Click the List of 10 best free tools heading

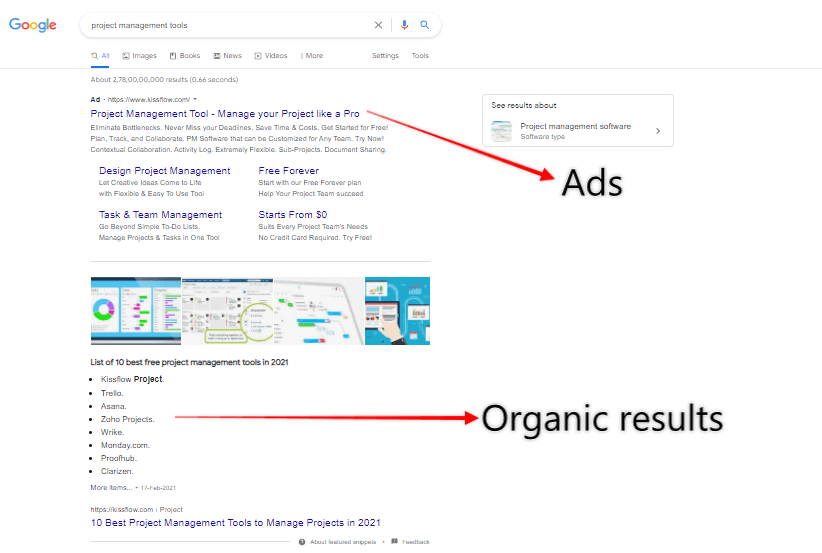(189, 362)
